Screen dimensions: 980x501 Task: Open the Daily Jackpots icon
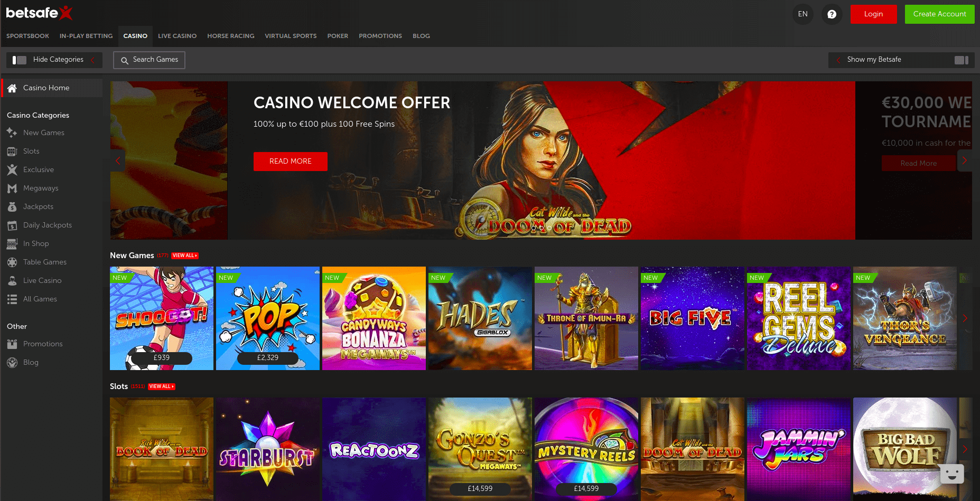pos(12,225)
